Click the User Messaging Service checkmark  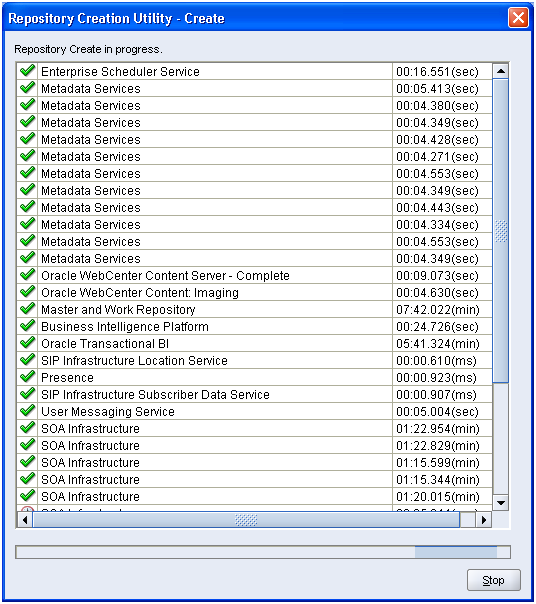[x=27, y=411]
